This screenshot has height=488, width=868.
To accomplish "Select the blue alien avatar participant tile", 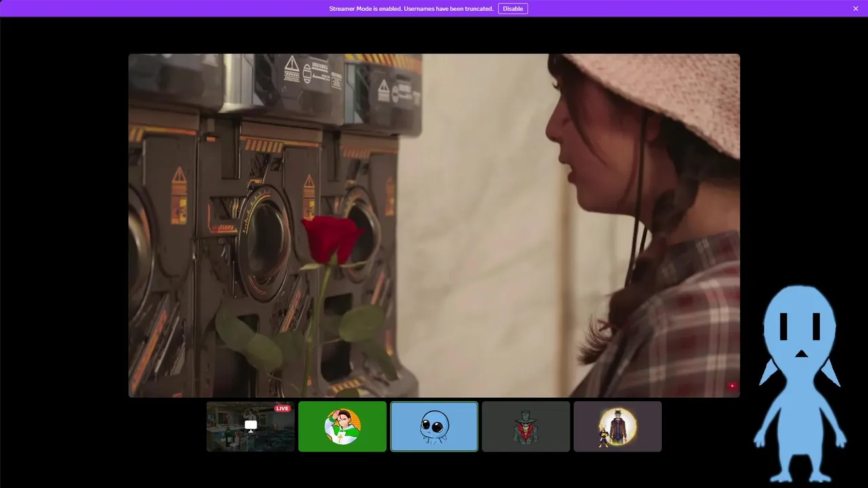I will pos(434,426).
